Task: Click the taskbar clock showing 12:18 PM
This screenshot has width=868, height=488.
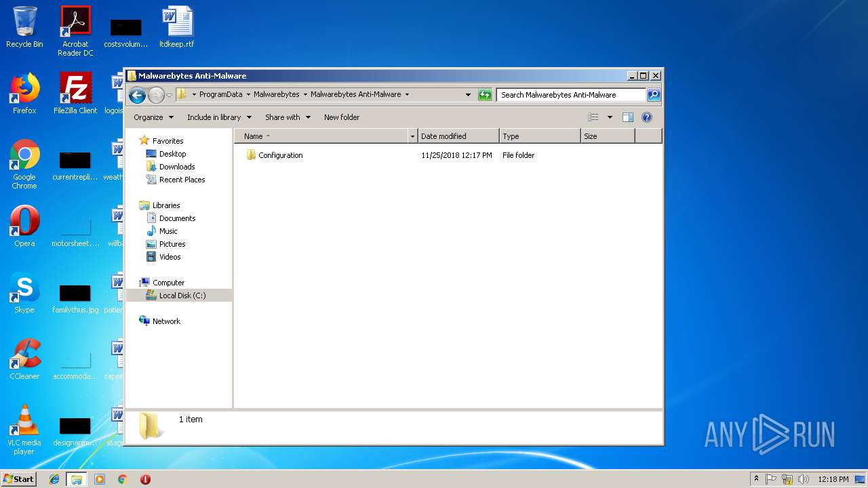Action: pos(833,479)
